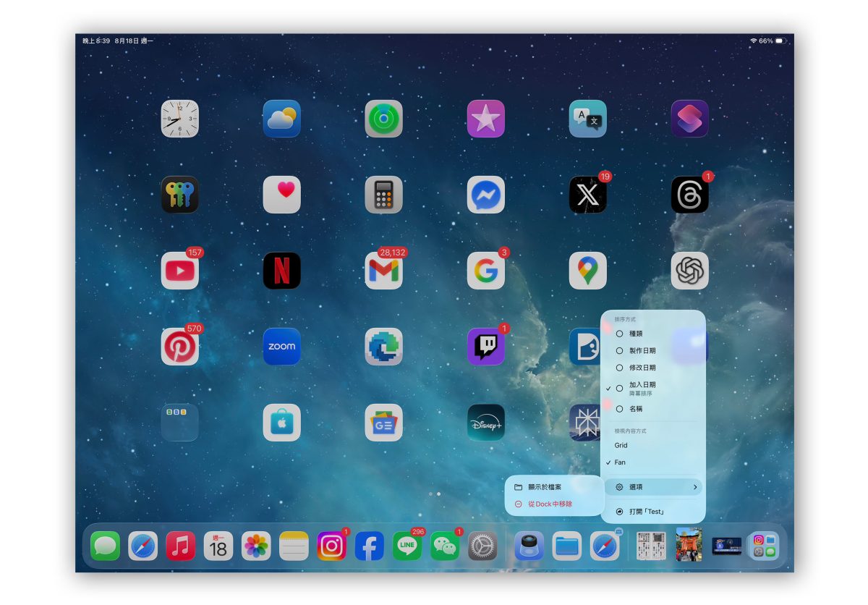868x605 pixels.
Task: Open the Microsoft Edge app
Action: click(383, 347)
